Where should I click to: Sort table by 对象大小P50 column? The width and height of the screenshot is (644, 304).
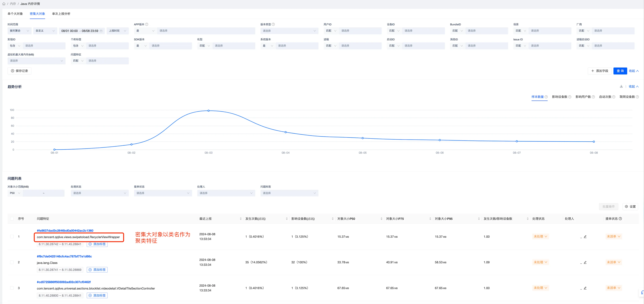point(381,219)
